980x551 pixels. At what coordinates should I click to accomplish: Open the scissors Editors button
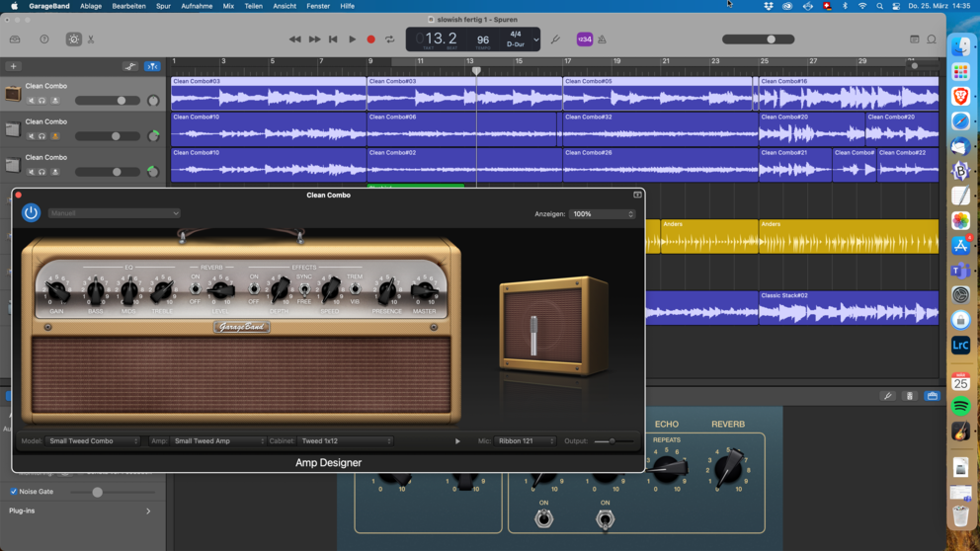pyautogui.click(x=91, y=39)
